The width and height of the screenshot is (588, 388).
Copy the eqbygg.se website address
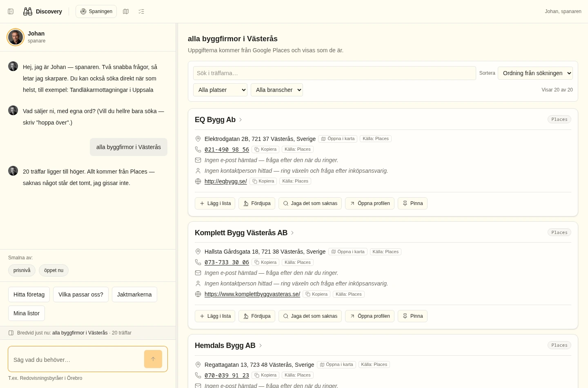click(x=263, y=181)
